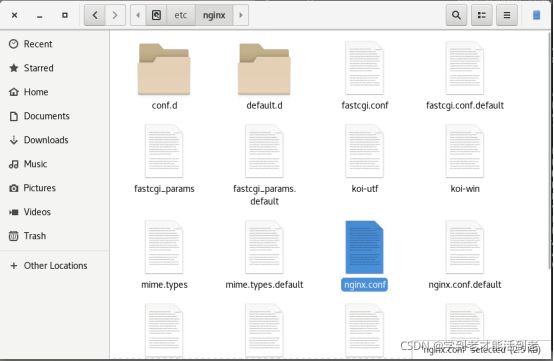Open Starred in the sidebar

[55, 68]
